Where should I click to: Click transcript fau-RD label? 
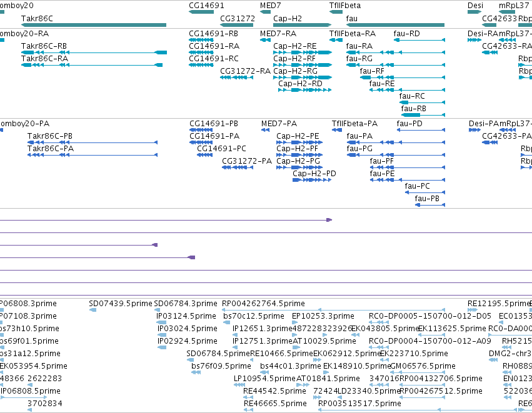406,34
